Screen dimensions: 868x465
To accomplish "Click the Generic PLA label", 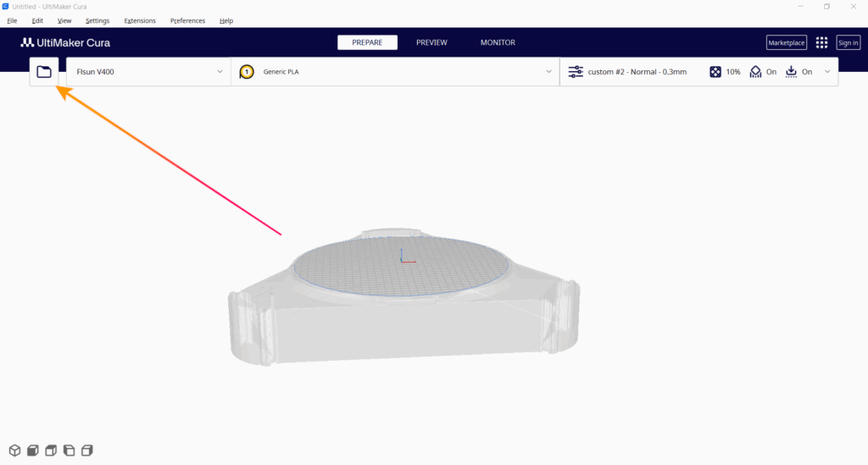I will pos(281,72).
